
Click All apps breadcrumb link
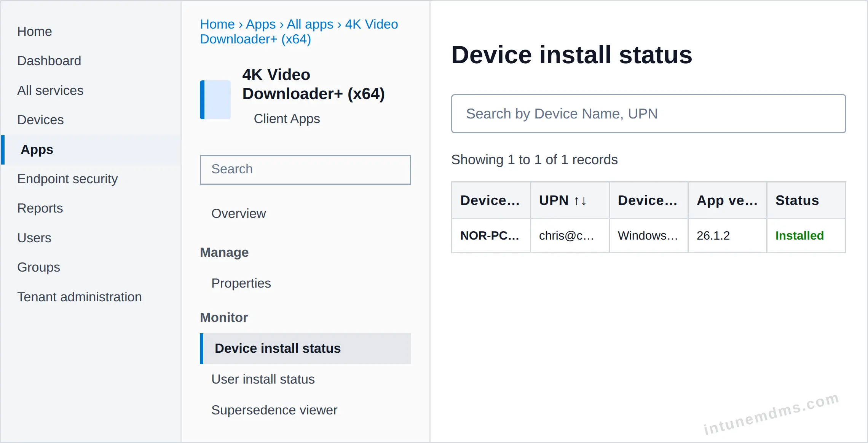coord(310,24)
